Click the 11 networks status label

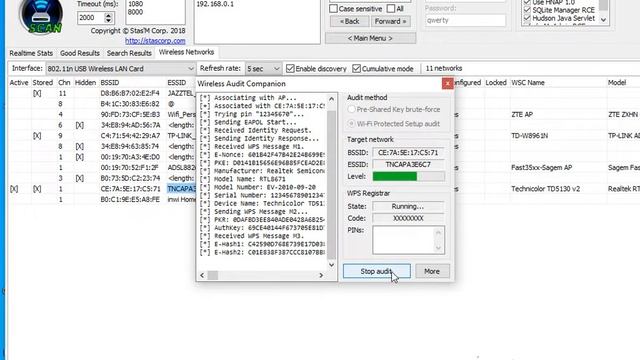[444, 68]
